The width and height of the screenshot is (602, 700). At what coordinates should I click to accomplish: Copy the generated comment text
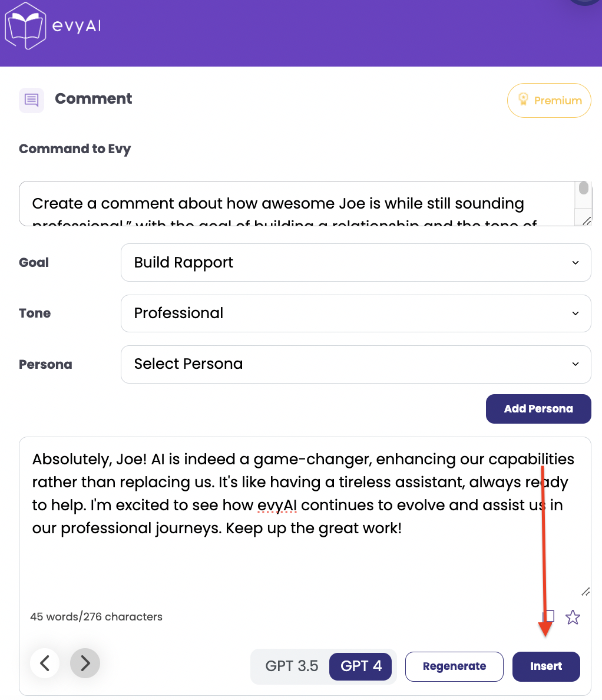(x=548, y=616)
